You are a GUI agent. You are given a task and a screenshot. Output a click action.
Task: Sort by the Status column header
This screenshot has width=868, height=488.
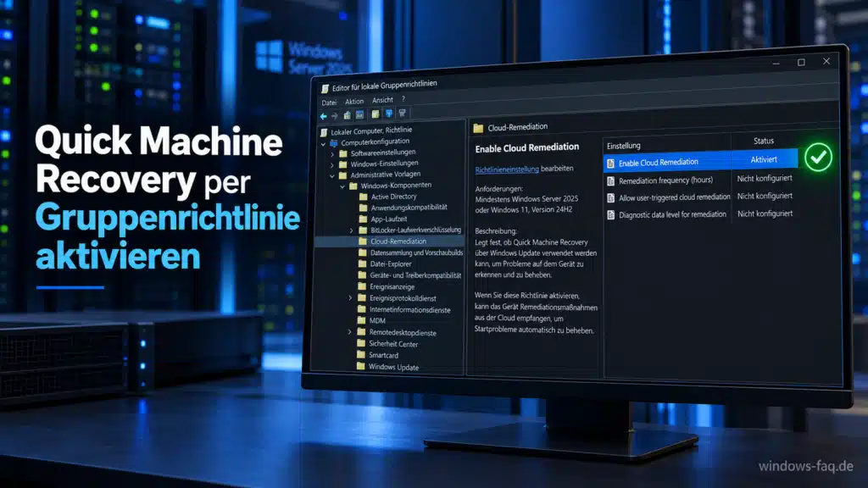click(764, 141)
